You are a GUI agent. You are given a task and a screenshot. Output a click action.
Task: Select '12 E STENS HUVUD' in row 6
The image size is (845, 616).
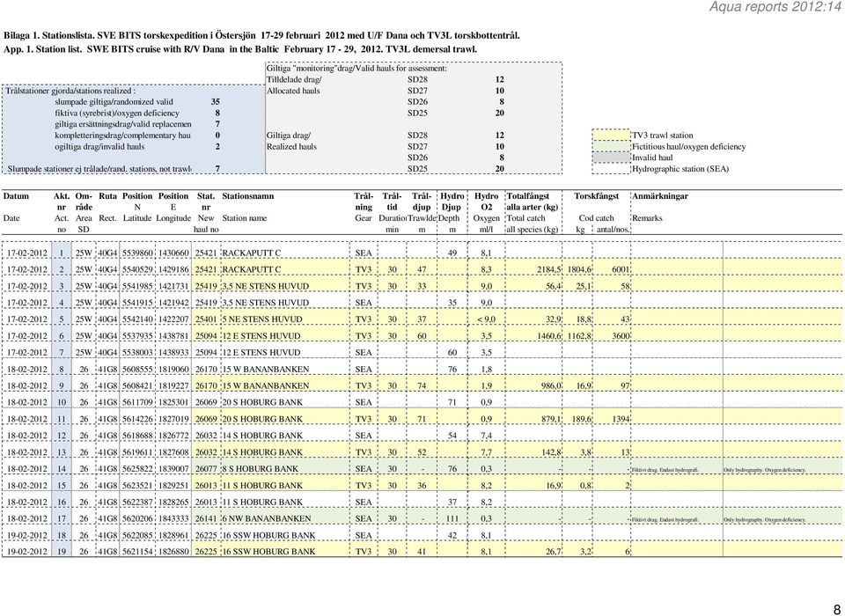pos(261,336)
